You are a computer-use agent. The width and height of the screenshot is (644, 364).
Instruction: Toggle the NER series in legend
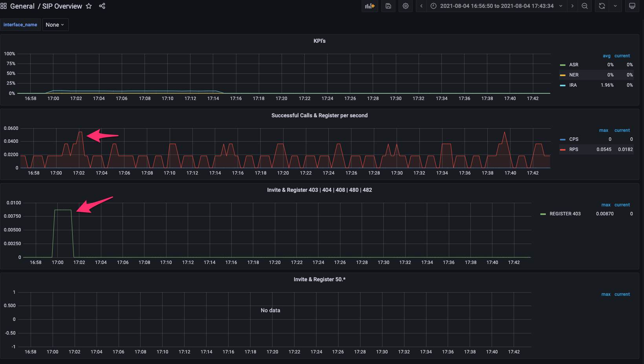click(x=574, y=75)
